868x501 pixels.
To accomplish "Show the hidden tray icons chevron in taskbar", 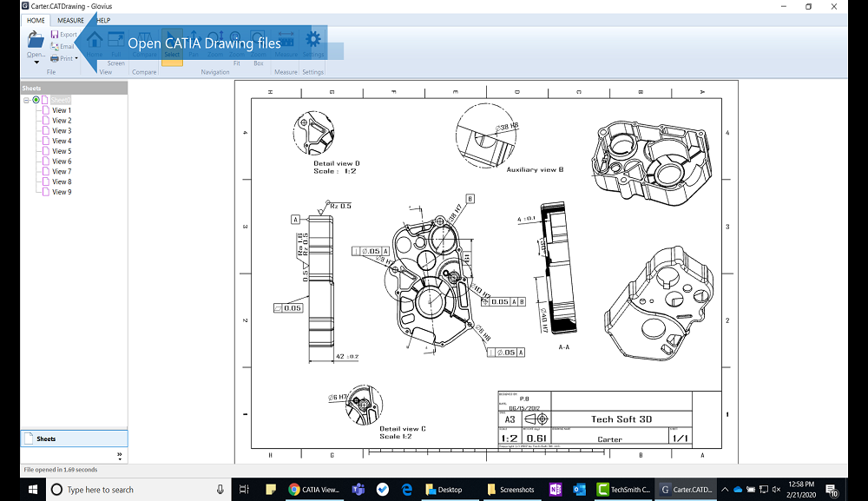I will pyautogui.click(x=725, y=490).
